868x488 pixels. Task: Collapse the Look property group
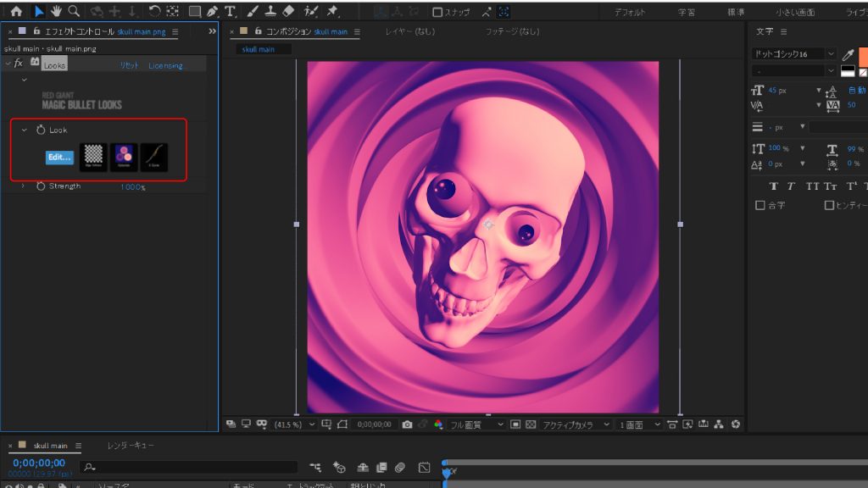click(25, 130)
